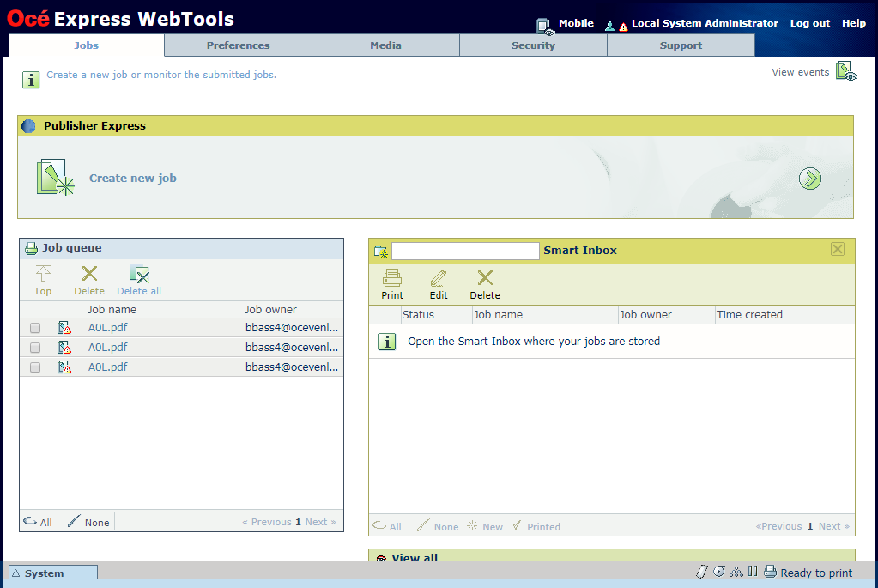Click the View events text link
Screen dimensions: 878x588
pyautogui.click(x=800, y=72)
